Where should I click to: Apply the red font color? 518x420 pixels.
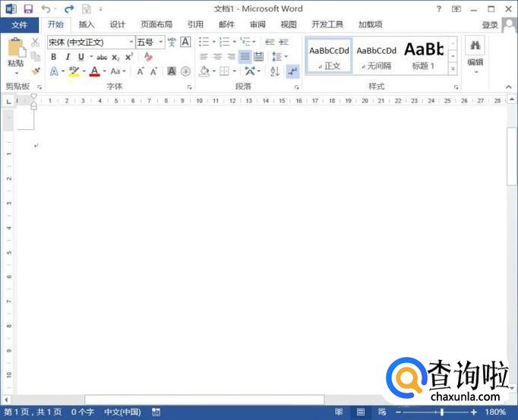point(94,71)
